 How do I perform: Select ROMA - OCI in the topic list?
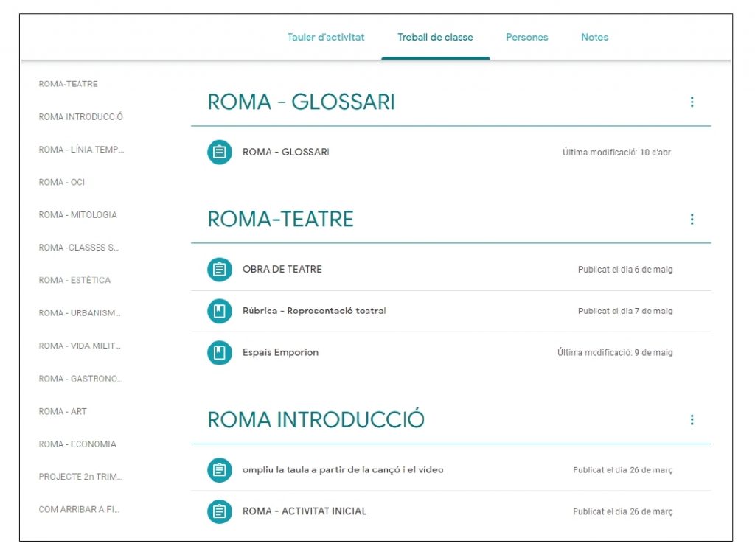[62, 182]
